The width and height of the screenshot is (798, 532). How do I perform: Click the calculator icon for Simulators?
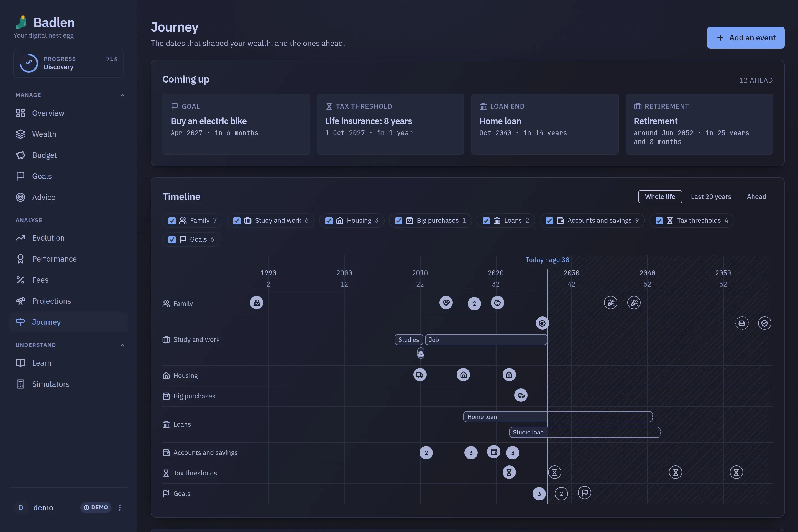(20, 384)
